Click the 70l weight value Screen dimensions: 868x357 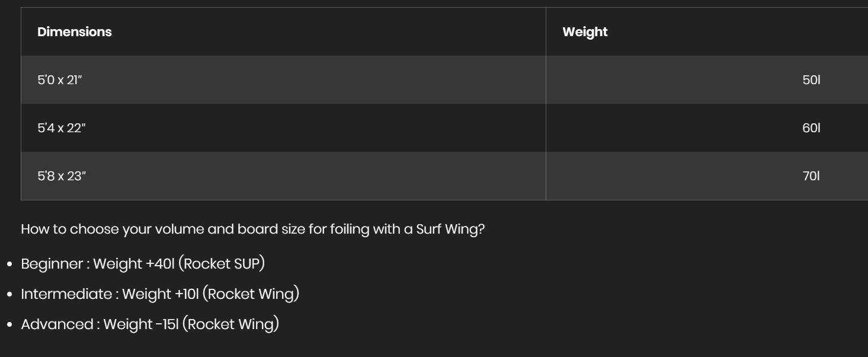tap(811, 176)
